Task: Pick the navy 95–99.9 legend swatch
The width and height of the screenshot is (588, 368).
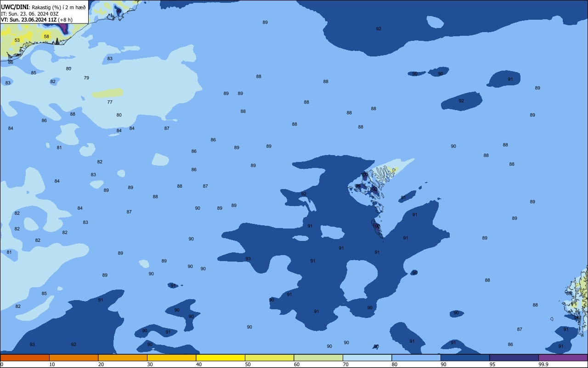Action: pos(514,357)
